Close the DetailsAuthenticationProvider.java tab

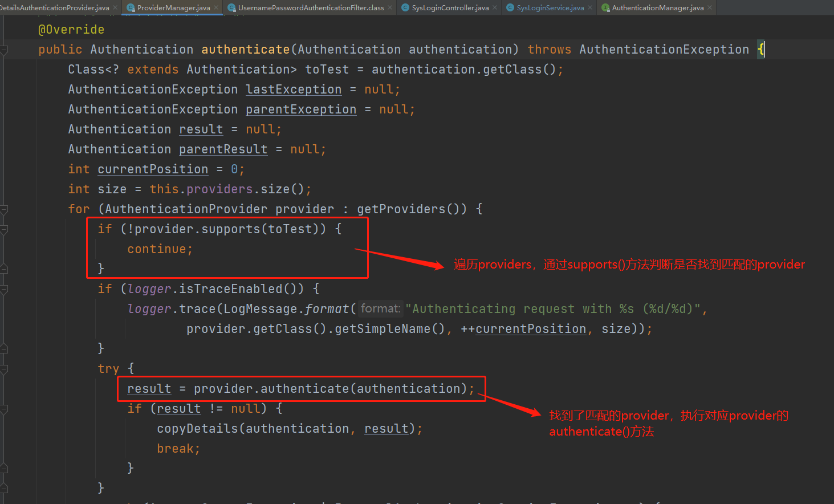point(115,7)
